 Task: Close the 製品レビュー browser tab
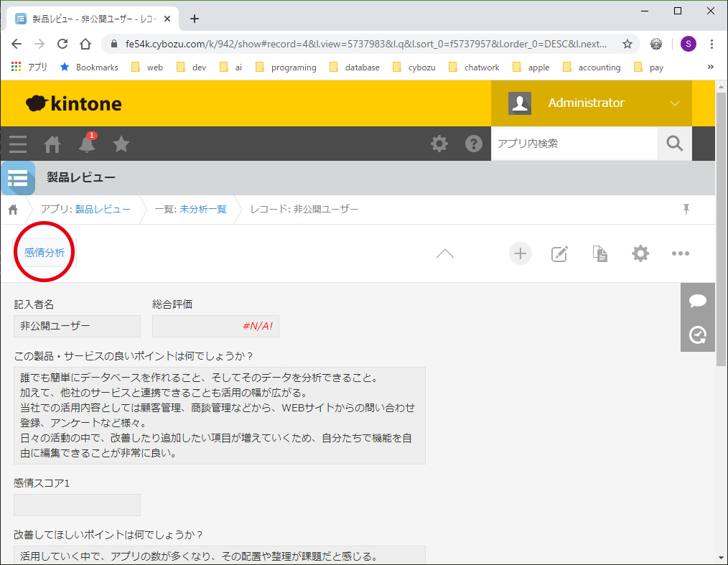pos(167,19)
